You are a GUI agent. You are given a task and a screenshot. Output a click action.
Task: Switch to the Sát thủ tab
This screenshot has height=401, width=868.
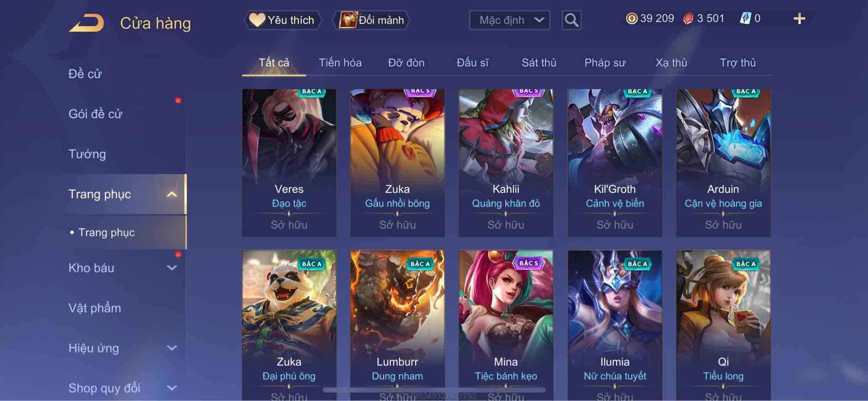point(539,63)
